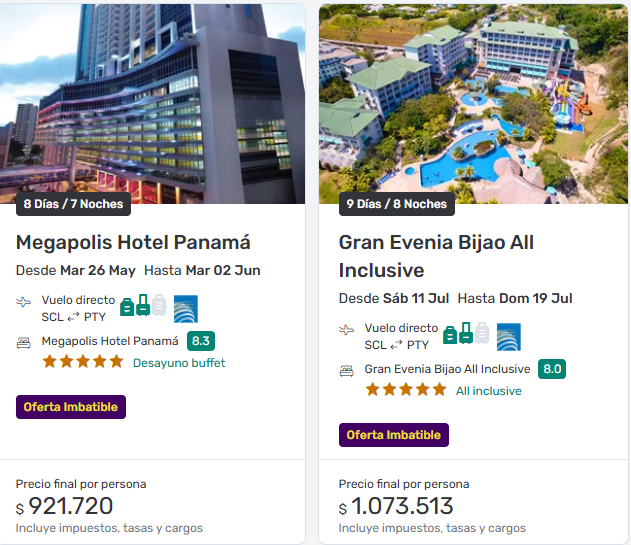Click the luggage icons in Gran Evenia card
Screen dimensions: 631x545
click(x=466, y=334)
